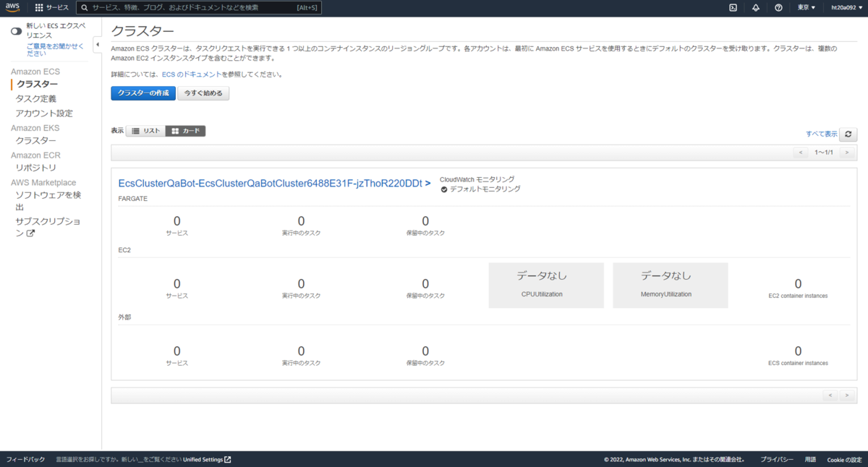Click the refresh icon button

[848, 134]
